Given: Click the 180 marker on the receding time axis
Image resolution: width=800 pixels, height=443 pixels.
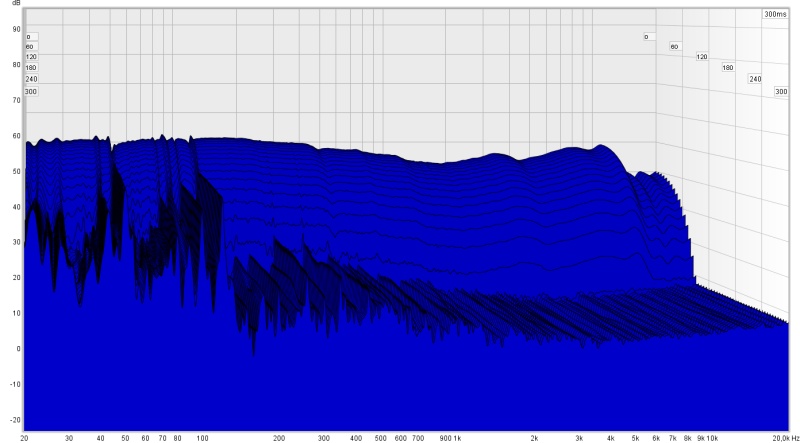Looking at the screenshot, I should (x=728, y=68).
